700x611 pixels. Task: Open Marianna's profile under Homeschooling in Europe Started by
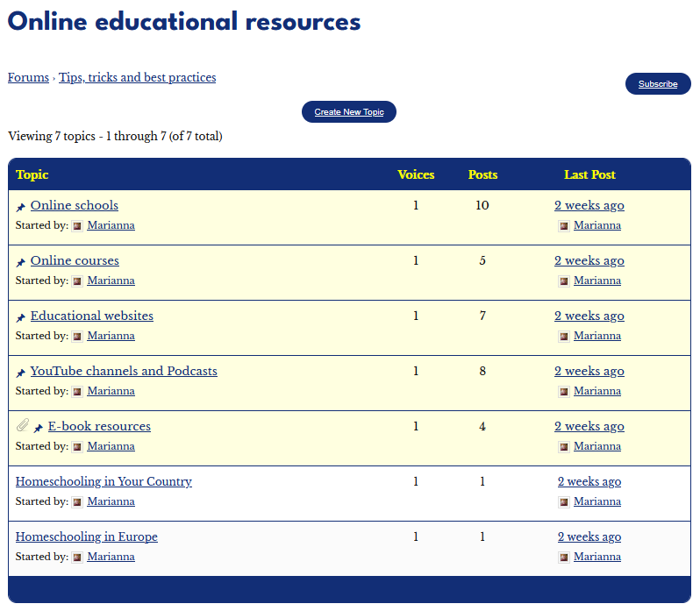pos(111,558)
